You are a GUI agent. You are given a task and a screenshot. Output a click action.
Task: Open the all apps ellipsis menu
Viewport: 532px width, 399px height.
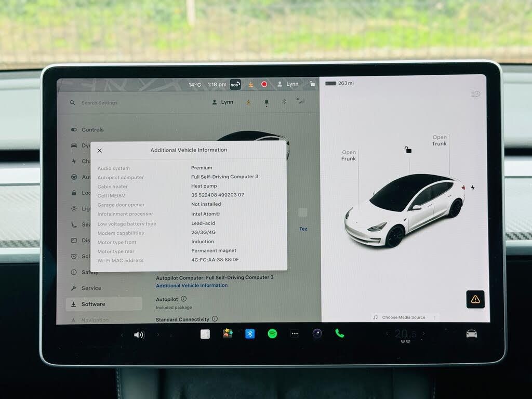[295, 334]
